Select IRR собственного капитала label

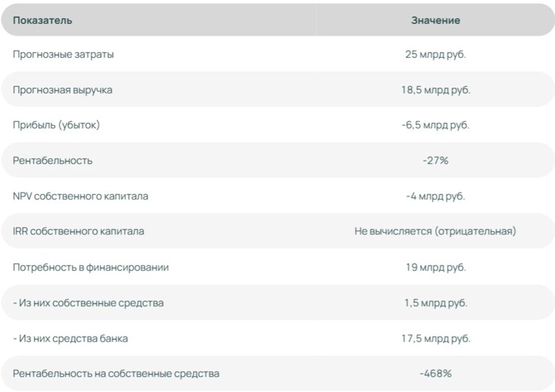[78, 231]
